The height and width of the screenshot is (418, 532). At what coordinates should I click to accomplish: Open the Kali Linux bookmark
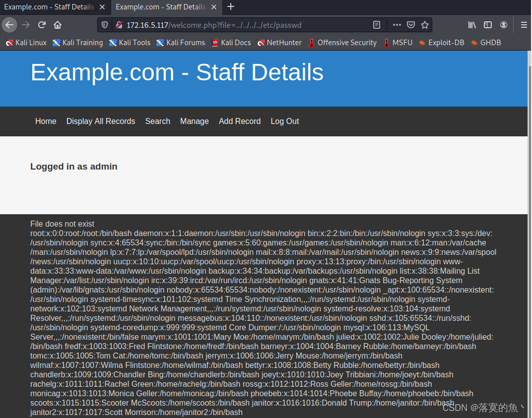point(26,43)
